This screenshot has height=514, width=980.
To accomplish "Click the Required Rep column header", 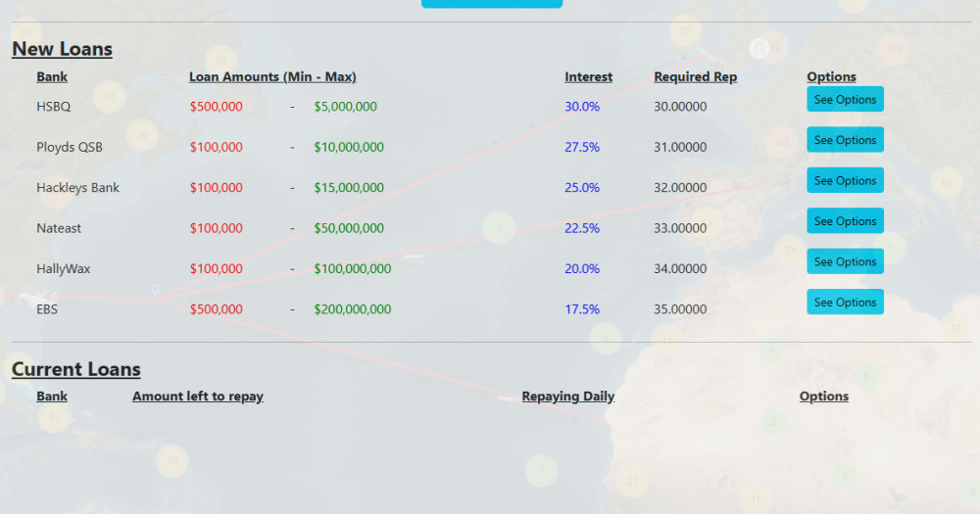I will (695, 76).
